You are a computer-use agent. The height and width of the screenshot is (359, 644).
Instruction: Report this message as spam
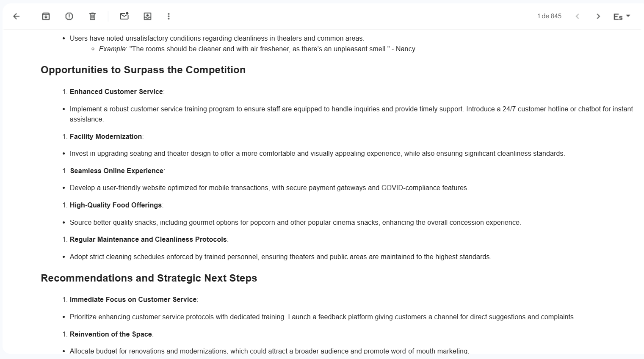pyautogui.click(x=69, y=16)
